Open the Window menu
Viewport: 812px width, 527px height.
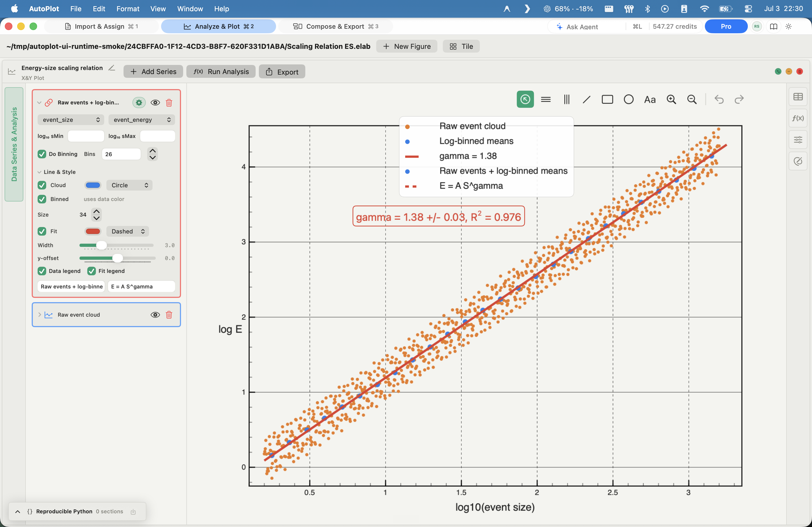tap(190, 9)
